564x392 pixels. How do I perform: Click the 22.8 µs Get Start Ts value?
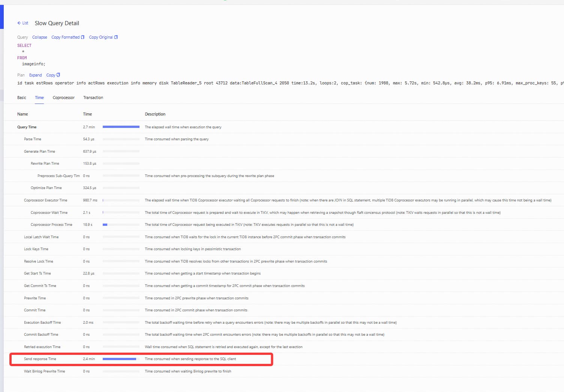[88, 273]
